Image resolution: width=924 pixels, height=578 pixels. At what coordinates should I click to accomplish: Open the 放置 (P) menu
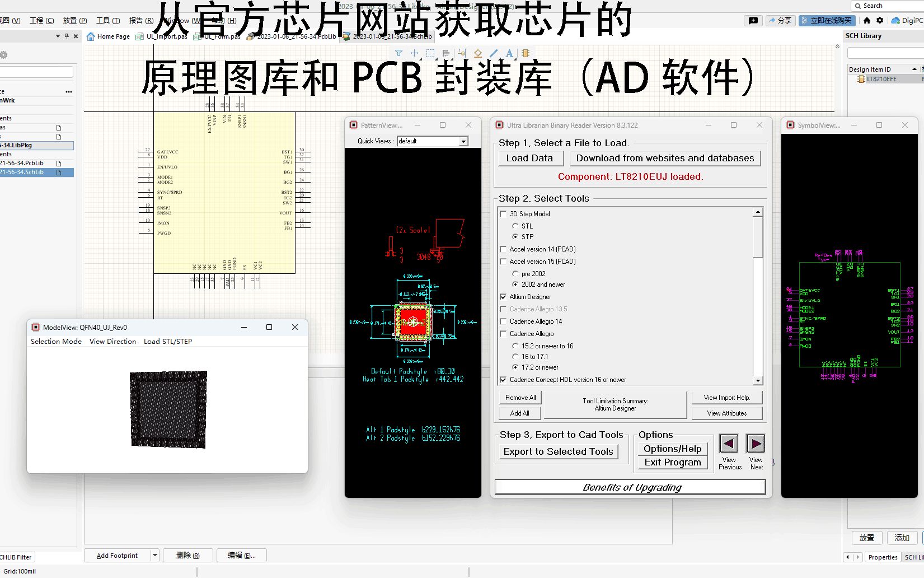(x=75, y=20)
